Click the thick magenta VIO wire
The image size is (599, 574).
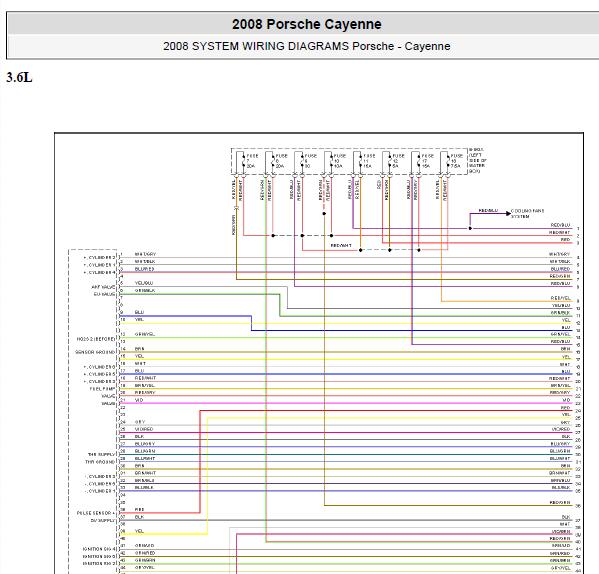(346, 403)
